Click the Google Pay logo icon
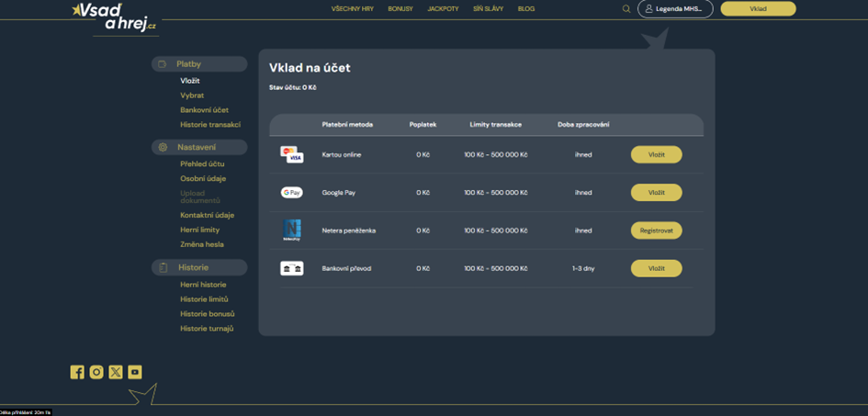Viewport: 868px width, 416px height. coord(292,193)
